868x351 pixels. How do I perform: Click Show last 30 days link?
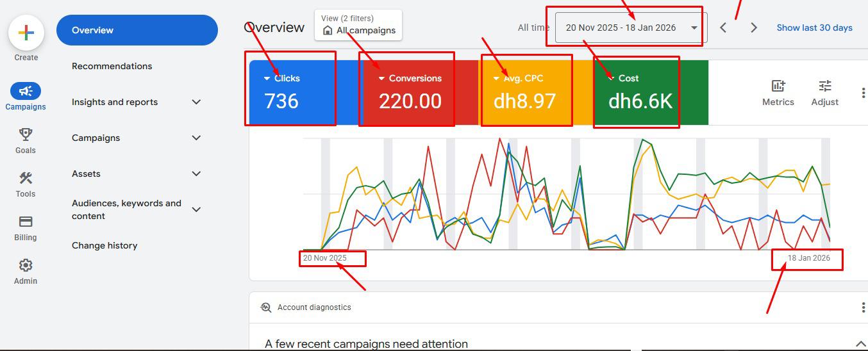click(x=814, y=28)
